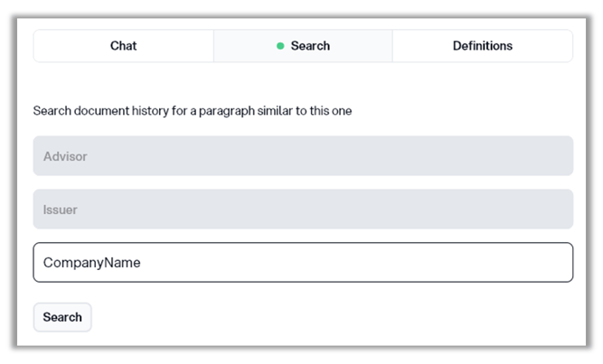Viewport: 603px width, 364px height.
Task: Switch to the Chat tab
Action: click(x=123, y=46)
